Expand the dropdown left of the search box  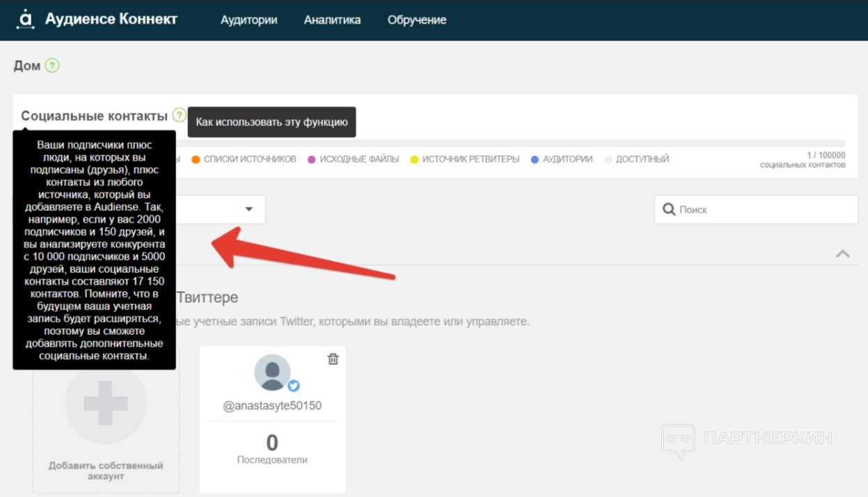click(248, 210)
